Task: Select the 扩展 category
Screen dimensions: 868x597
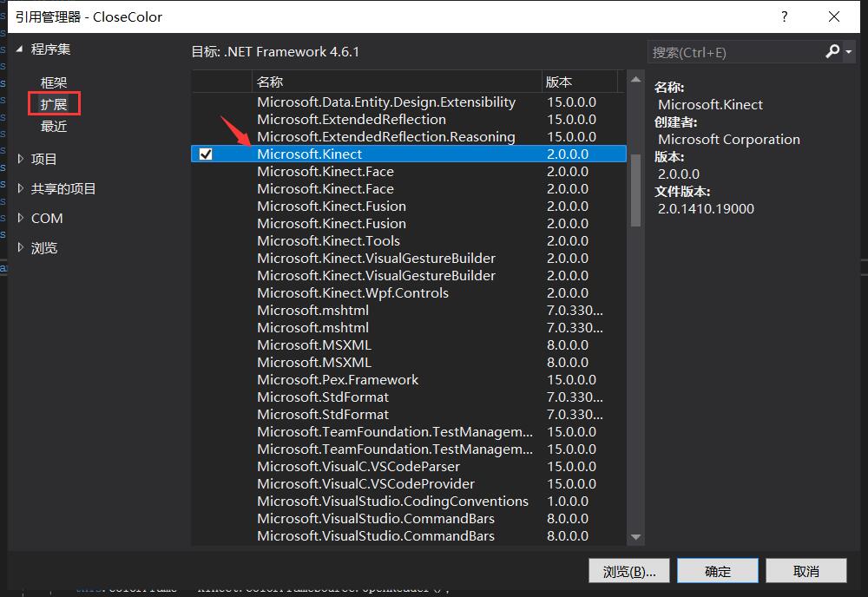Action: [x=54, y=104]
